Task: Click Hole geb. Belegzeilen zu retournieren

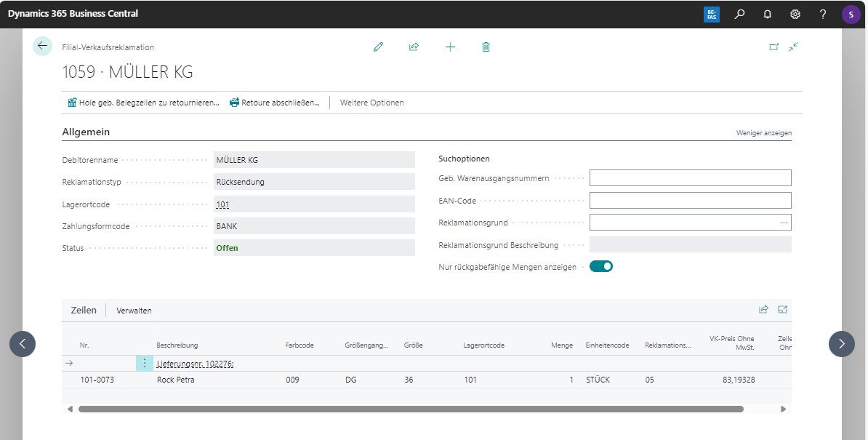Action: point(143,103)
